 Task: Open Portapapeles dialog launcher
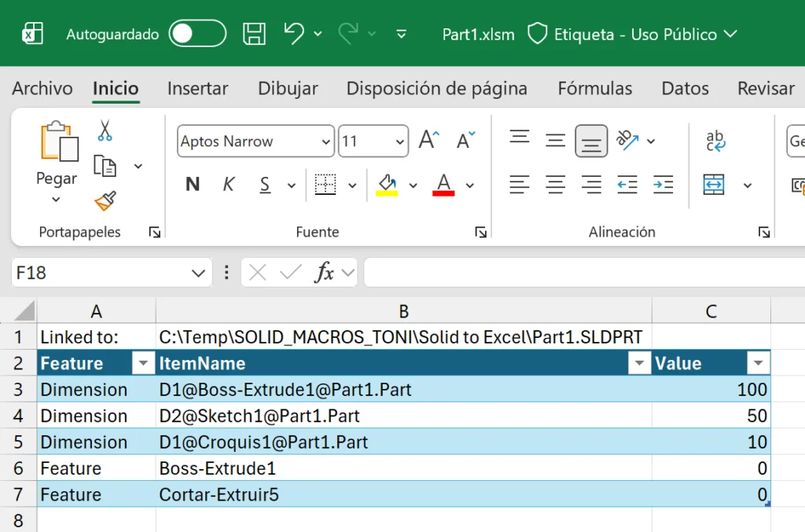click(x=155, y=233)
